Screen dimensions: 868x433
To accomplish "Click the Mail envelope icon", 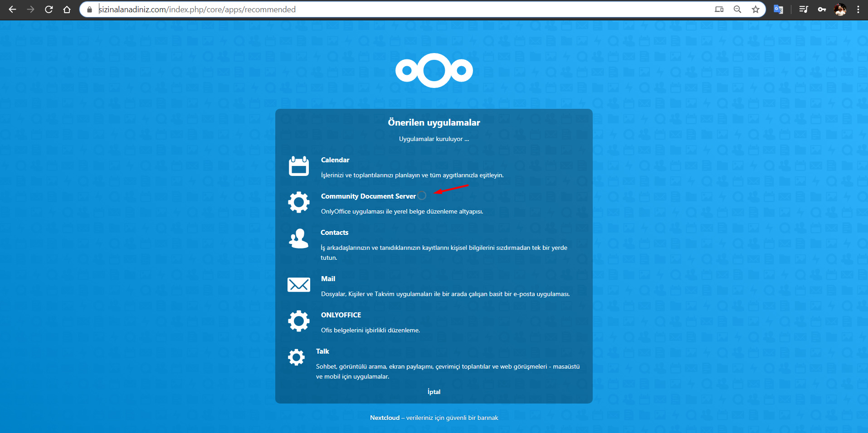I will coord(298,285).
